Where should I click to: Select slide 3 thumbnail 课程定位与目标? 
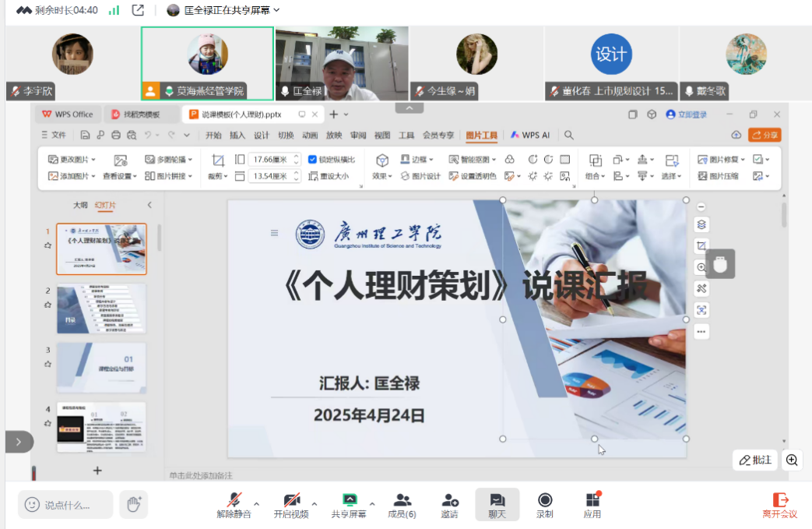click(x=101, y=367)
